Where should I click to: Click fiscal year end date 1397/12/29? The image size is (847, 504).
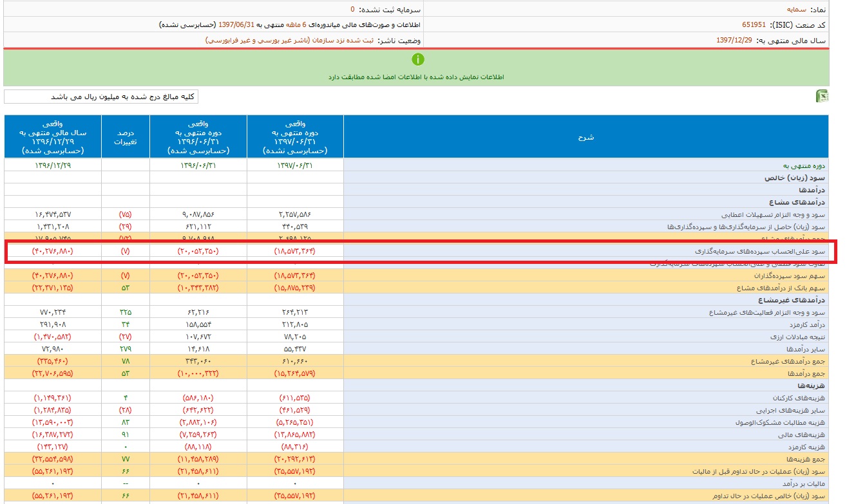coord(735,41)
